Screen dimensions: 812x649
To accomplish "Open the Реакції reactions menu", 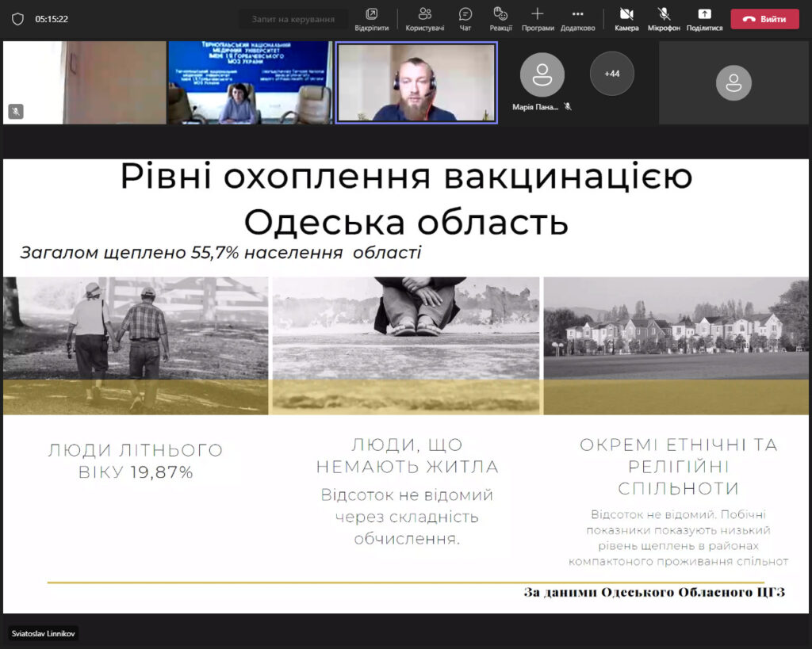I will coord(500,19).
